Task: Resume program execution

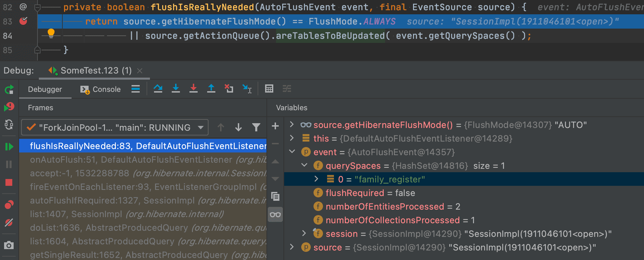Action: pyautogui.click(x=9, y=147)
